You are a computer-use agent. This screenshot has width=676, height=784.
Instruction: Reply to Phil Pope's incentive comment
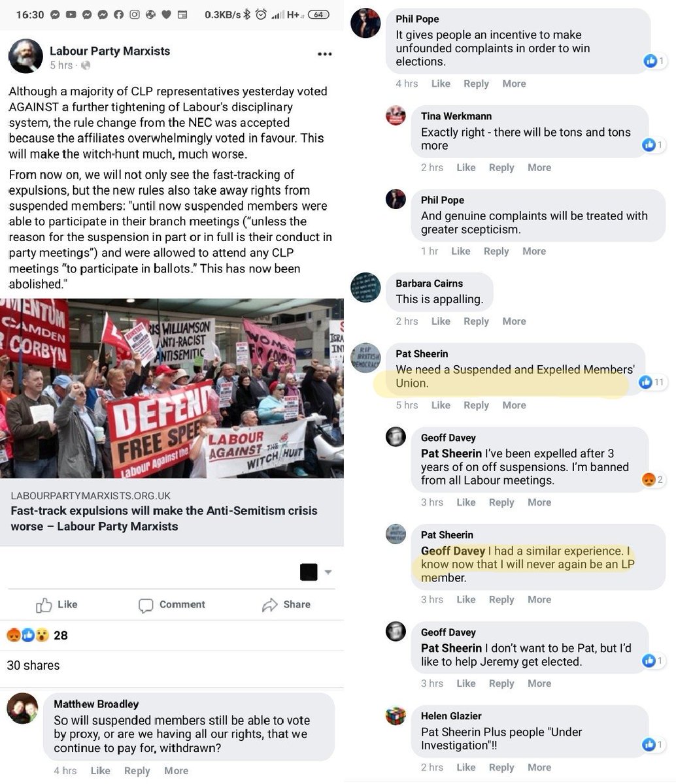tap(476, 84)
